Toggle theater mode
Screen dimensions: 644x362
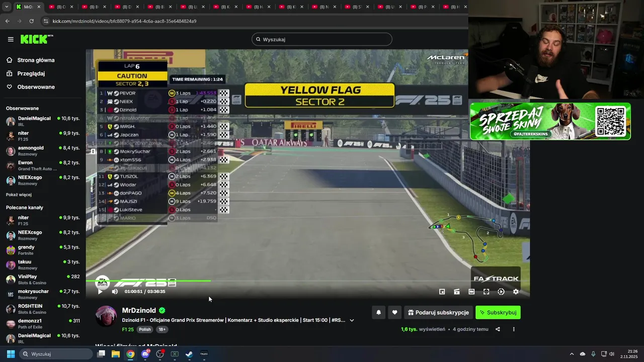pyautogui.click(x=471, y=292)
